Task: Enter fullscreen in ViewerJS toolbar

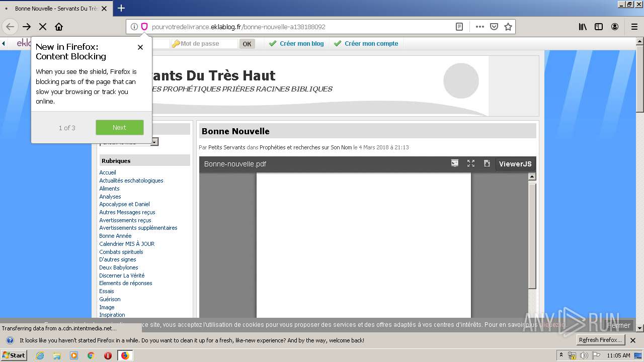Action: 471,163
